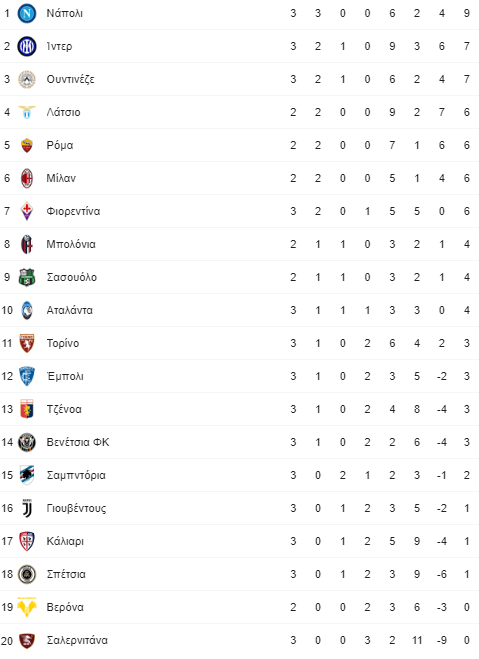Click the Milan club badge
The image size is (479, 659).
click(27, 178)
